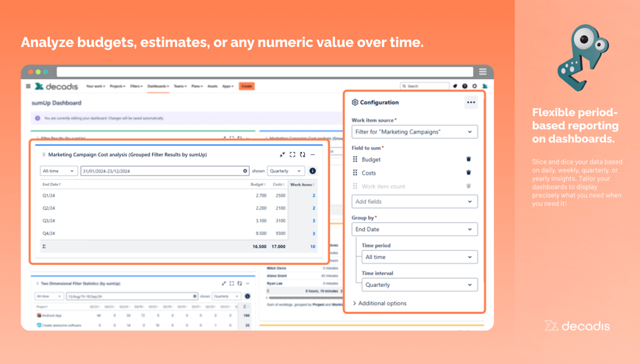Minimize the Two Dimensional Filter Statistics gadget
Viewport: 640px width, 364px height.
(x=223, y=283)
